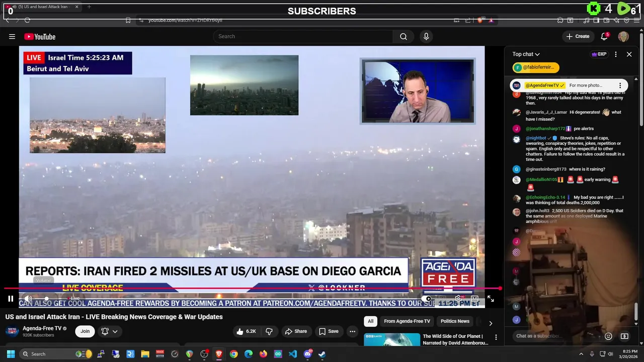
Task: Open the Windows Start menu
Action: tap(11, 354)
